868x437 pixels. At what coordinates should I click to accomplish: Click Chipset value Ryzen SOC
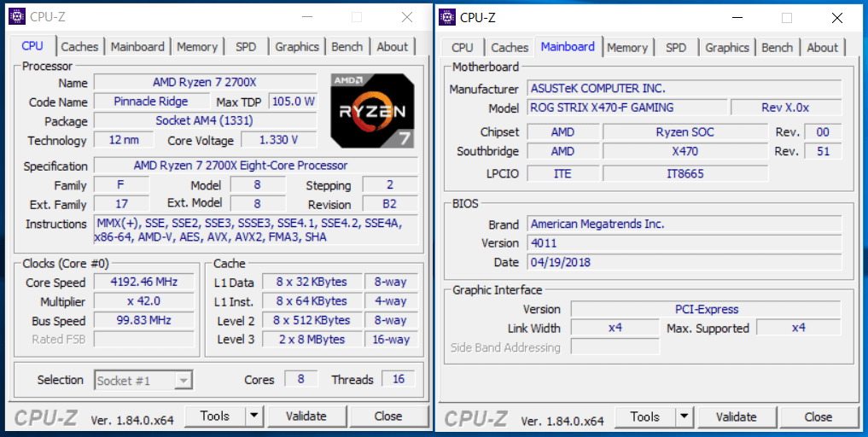[685, 131]
